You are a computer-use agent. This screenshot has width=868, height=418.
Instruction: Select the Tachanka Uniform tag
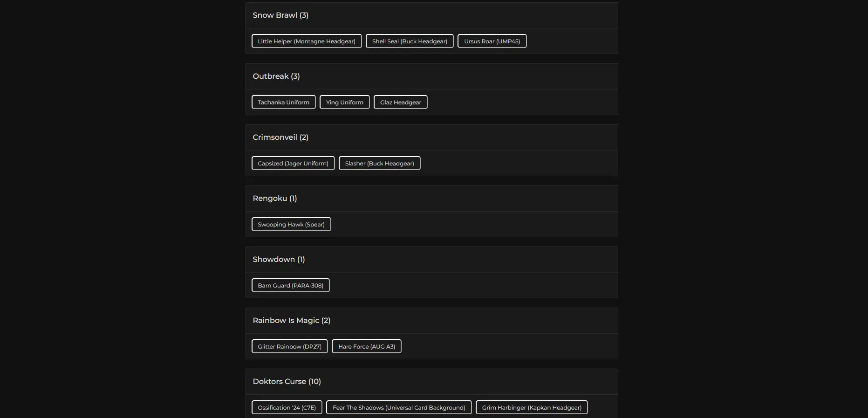click(283, 103)
